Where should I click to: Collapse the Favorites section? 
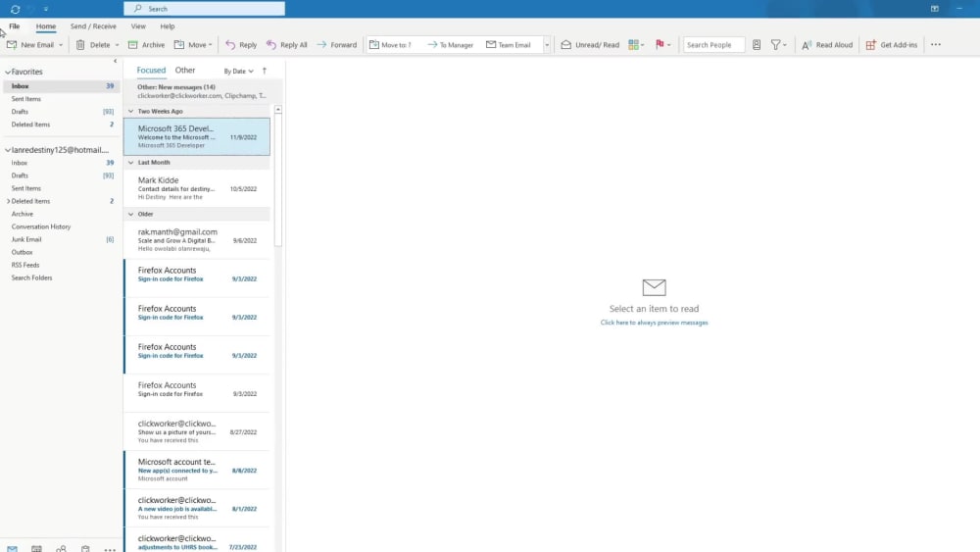8,72
